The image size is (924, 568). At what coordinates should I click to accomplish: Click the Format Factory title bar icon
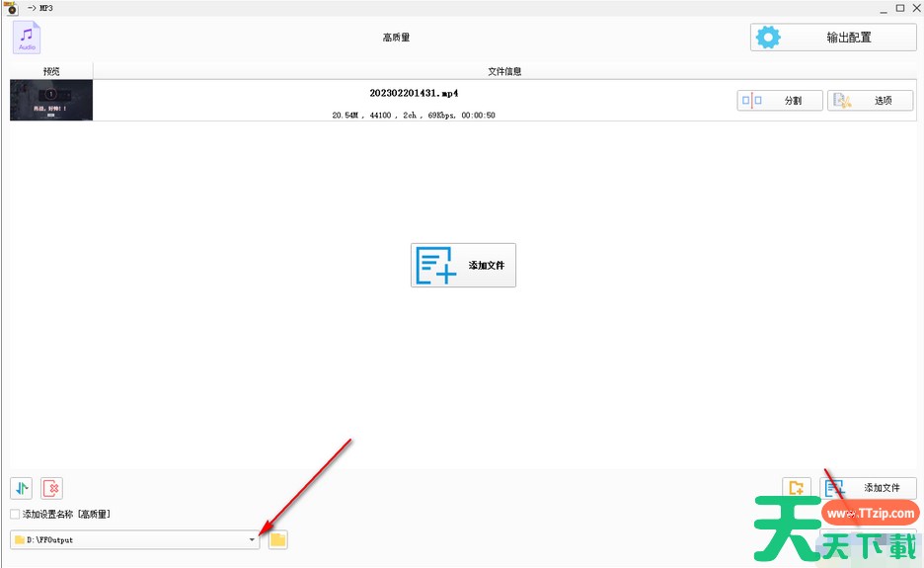pyautogui.click(x=11, y=8)
